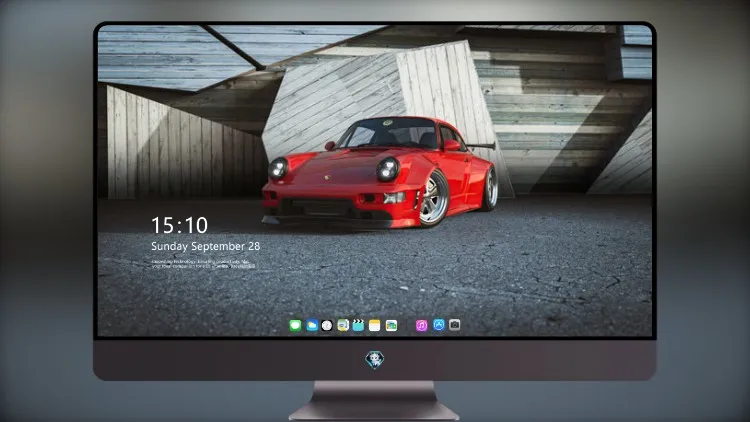Open the Camera app in dock
The image size is (750, 422).
pyautogui.click(x=454, y=325)
